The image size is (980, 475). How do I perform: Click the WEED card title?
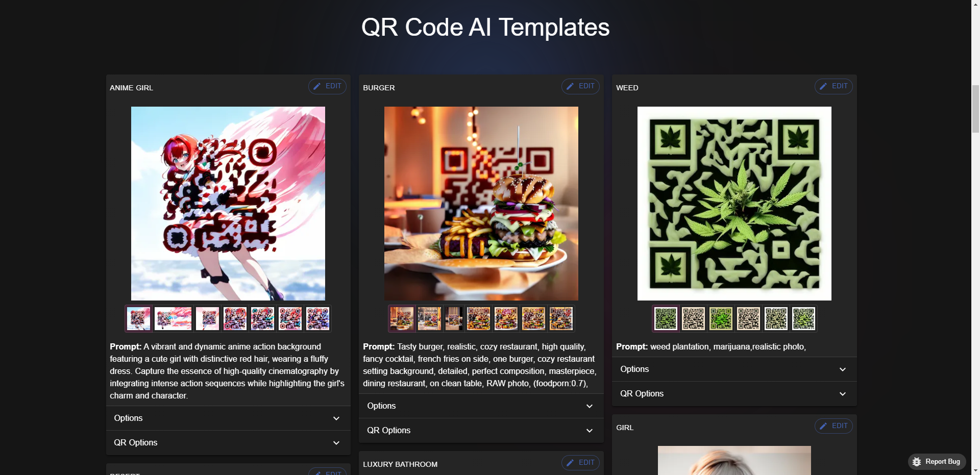tap(627, 88)
